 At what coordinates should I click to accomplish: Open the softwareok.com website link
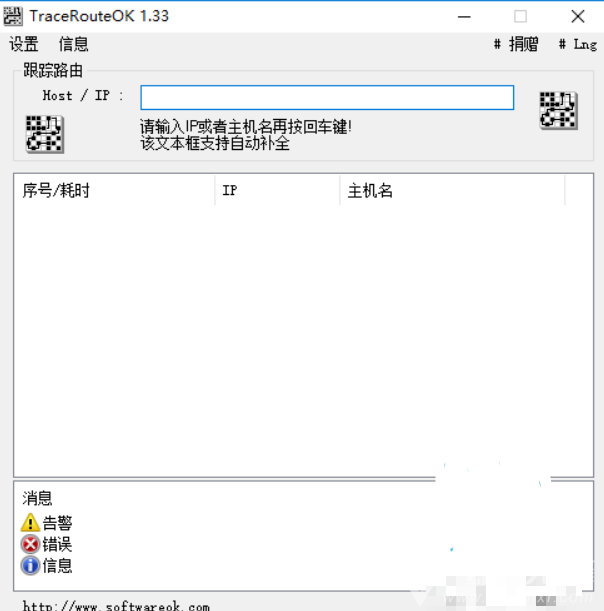pyautogui.click(x=116, y=606)
